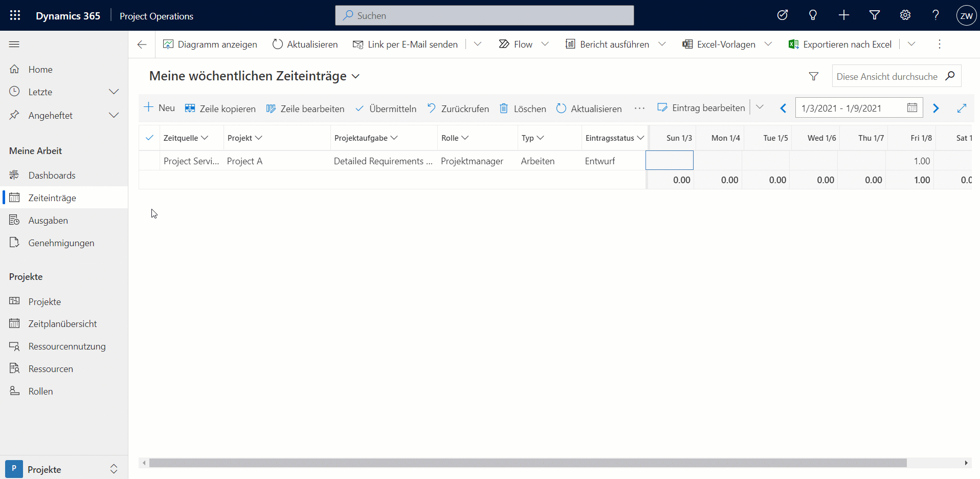The width and height of the screenshot is (980, 479).
Task: Go to the next week
Action: click(x=936, y=108)
